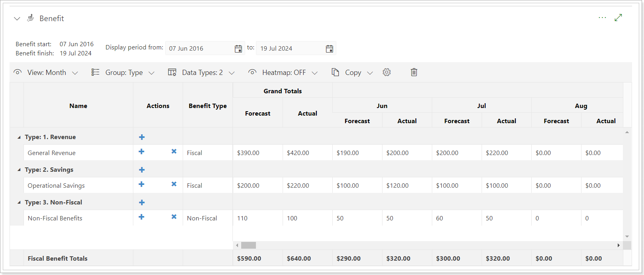Click the horizontal scrollbar left arrow
The height and width of the screenshot is (275, 644).
click(x=237, y=245)
